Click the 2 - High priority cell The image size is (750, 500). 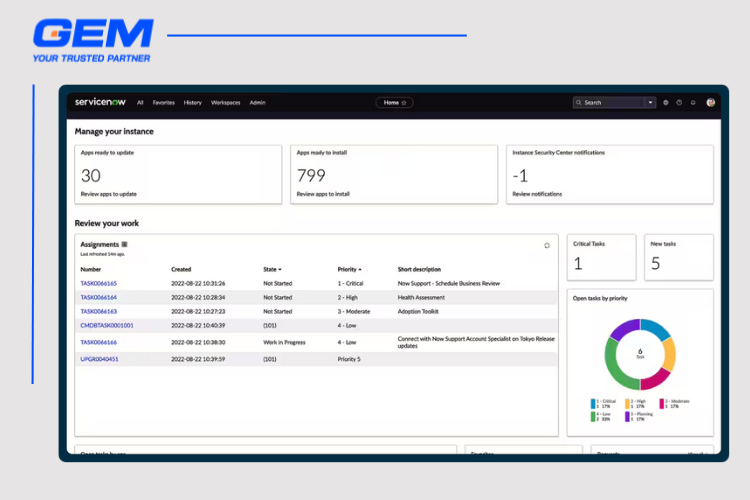(348, 297)
